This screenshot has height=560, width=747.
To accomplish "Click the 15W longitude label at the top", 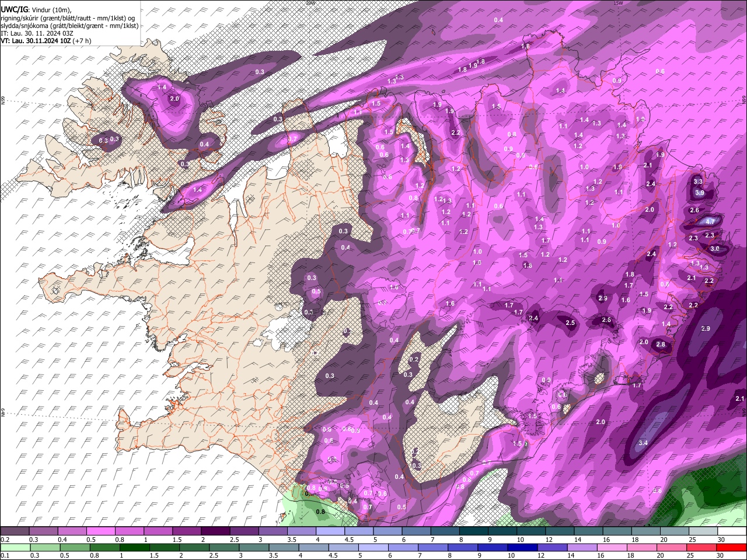I will pyautogui.click(x=619, y=2).
